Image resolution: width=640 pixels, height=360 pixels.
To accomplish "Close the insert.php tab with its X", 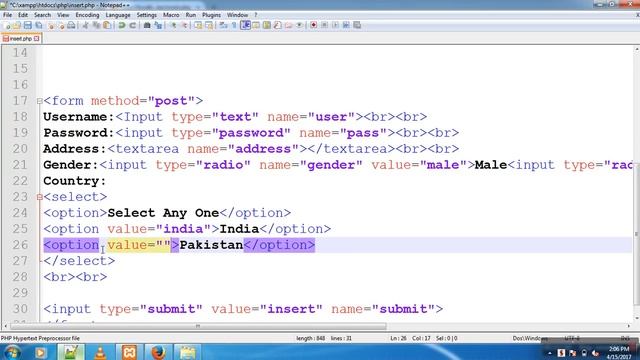I will pos(37,38).
